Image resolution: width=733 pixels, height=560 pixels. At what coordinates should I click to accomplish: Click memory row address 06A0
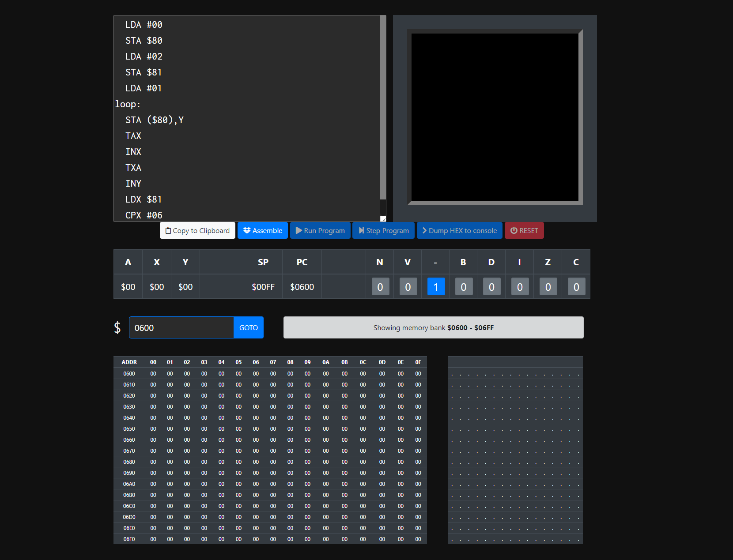129,484
